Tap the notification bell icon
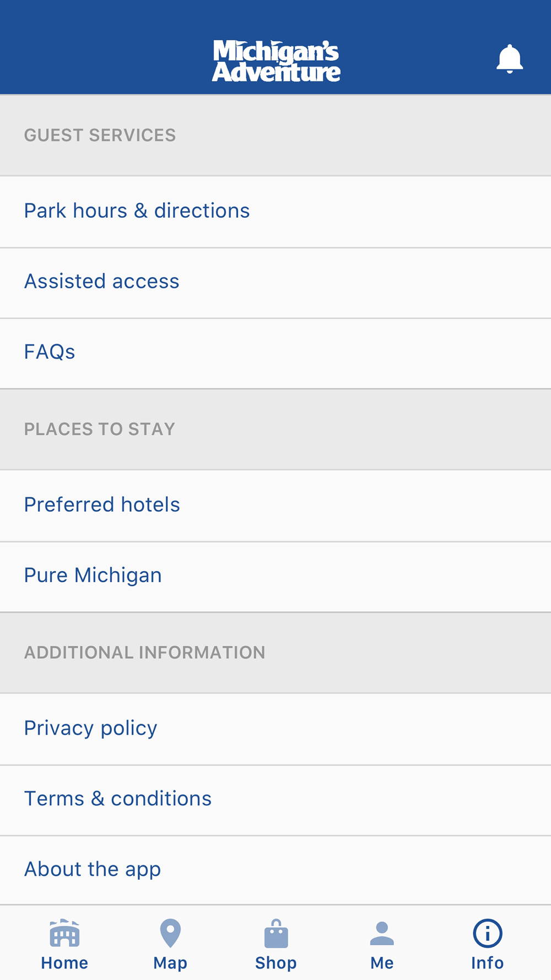Viewport: 551px width, 980px height. pyautogui.click(x=510, y=59)
